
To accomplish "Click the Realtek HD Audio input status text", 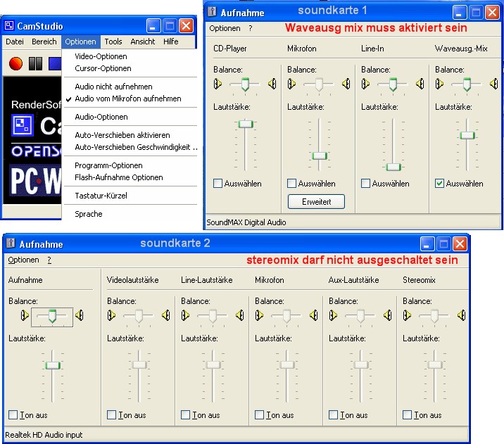I will point(44,435).
